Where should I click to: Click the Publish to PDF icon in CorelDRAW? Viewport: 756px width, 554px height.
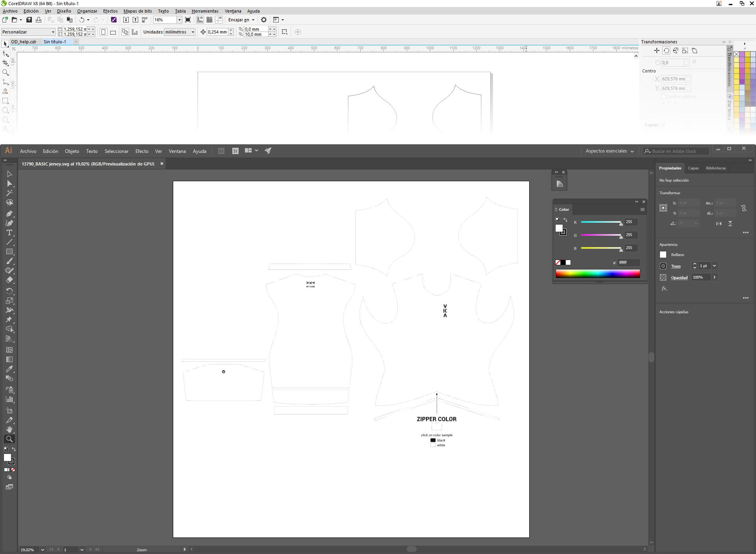[x=145, y=20]
